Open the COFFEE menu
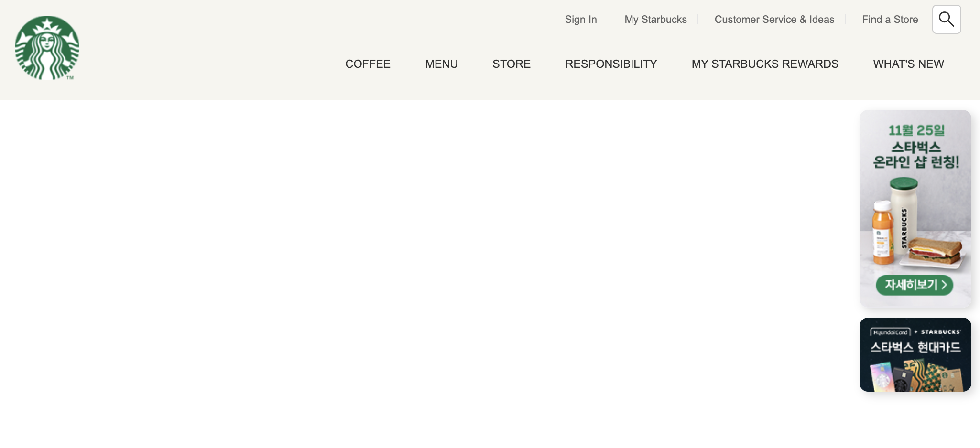The width and height of the screenshot is (980, 448). [368, 64]
